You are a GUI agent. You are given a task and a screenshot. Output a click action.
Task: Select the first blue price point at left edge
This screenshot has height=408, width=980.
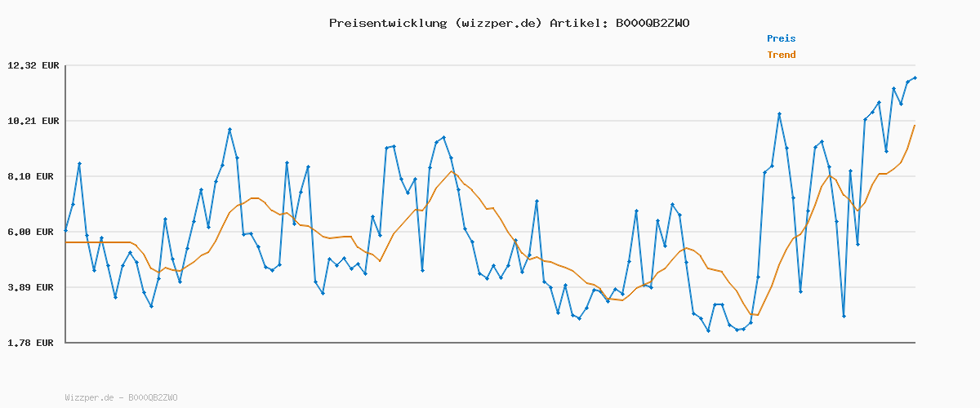66,231
